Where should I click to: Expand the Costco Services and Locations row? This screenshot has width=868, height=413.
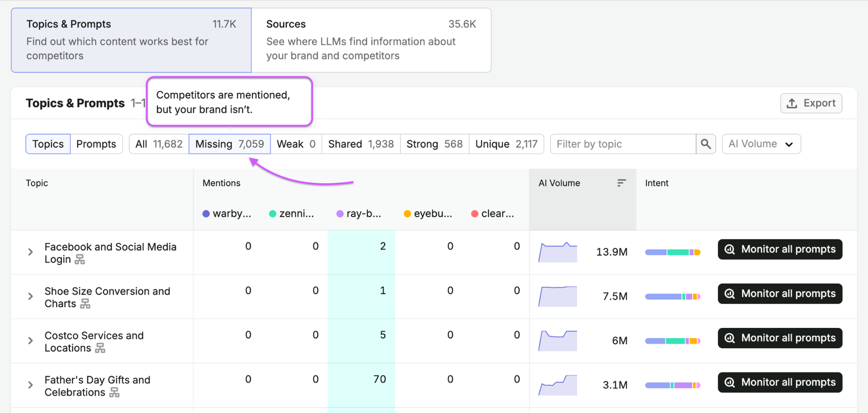click(30, 341)
